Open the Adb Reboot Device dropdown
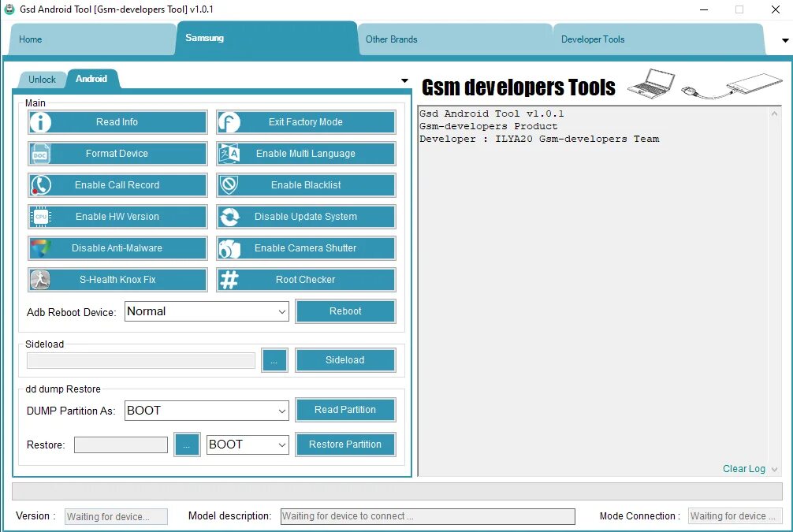Viewport: 793px width, 532px height. point(207,311)
